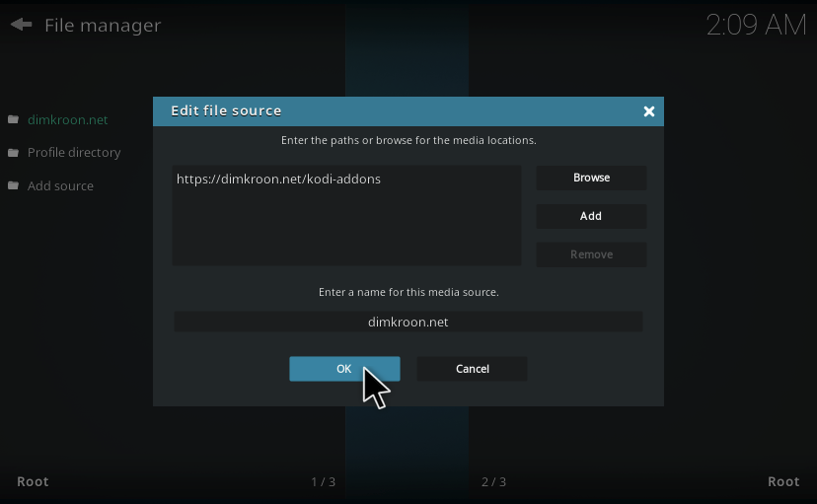Screen dimensions: 817x504
Task: Click the Profile directory folder icon
Action: pyautogui.click(x=14, y=153)
